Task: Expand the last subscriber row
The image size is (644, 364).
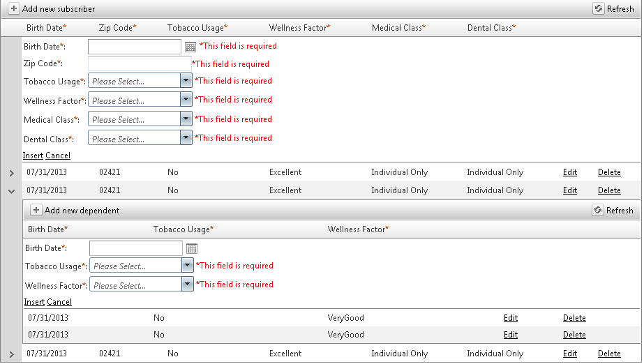Action: tap(11, 354)
